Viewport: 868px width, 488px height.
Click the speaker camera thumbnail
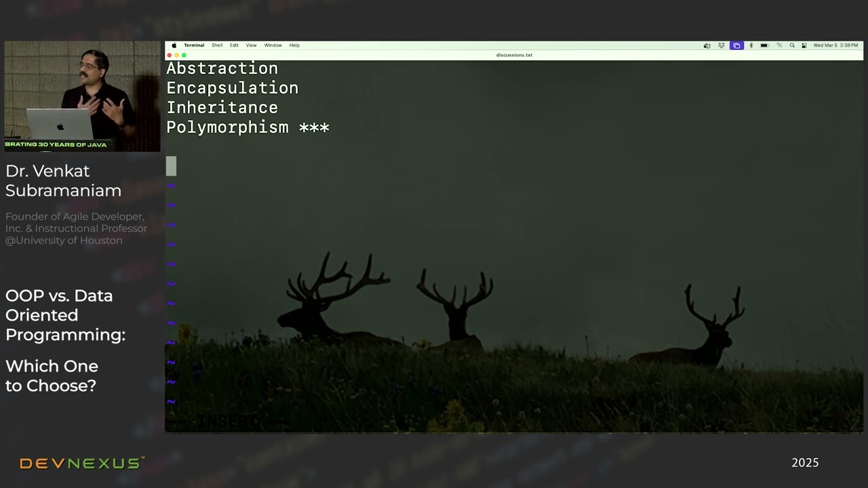point(82,96)
